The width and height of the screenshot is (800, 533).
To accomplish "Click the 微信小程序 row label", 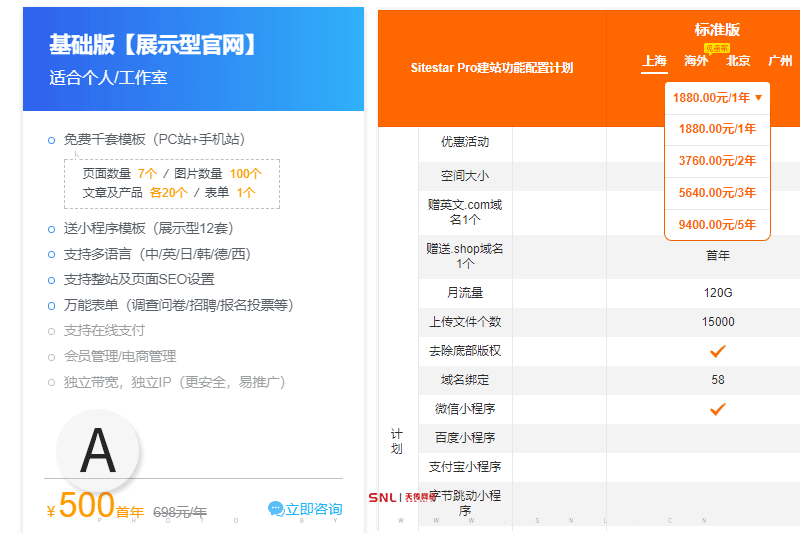I will 465,409.
